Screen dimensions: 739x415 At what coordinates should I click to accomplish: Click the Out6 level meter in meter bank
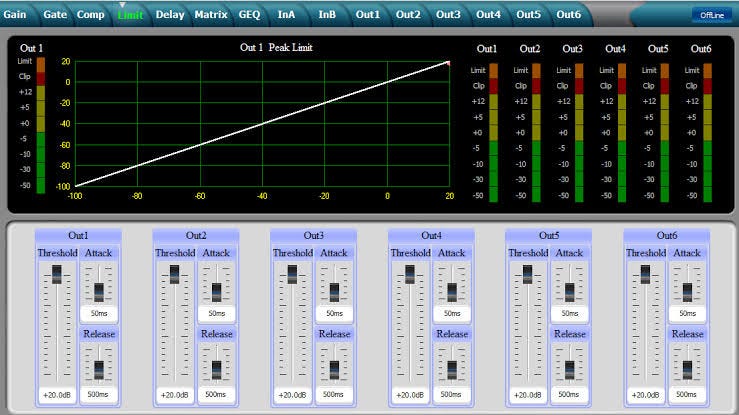point(707,133)
